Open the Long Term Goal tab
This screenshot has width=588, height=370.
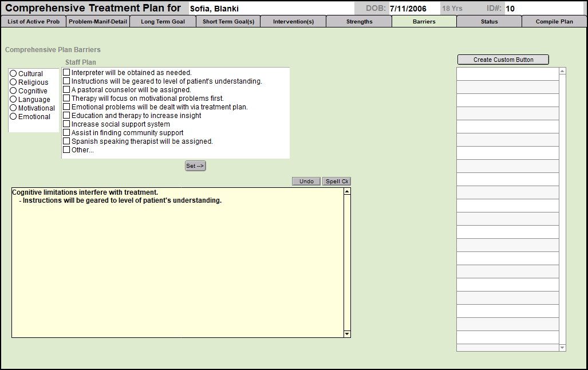tap(163, 22)
